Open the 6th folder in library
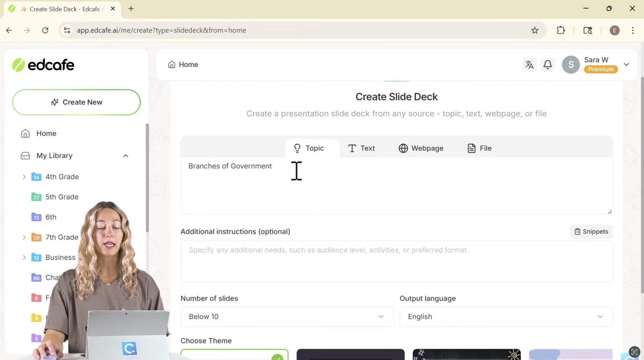644x360 pixels. (51, 217)
